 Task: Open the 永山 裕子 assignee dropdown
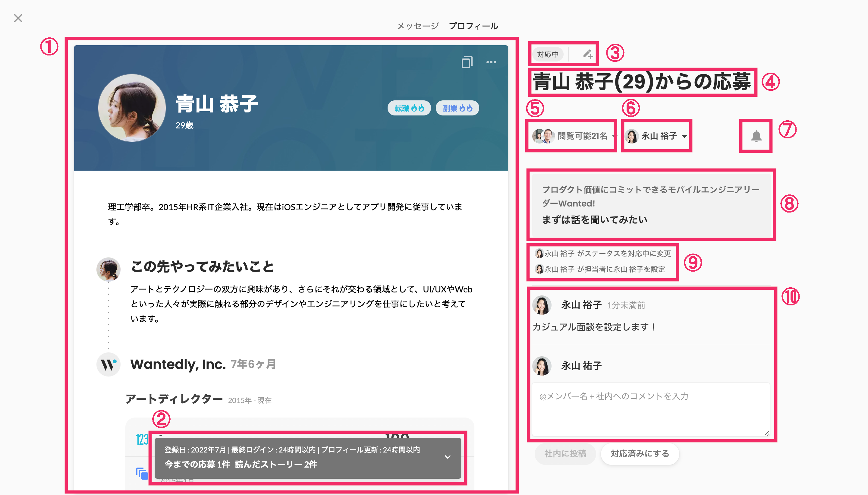(x=684, y=136)
